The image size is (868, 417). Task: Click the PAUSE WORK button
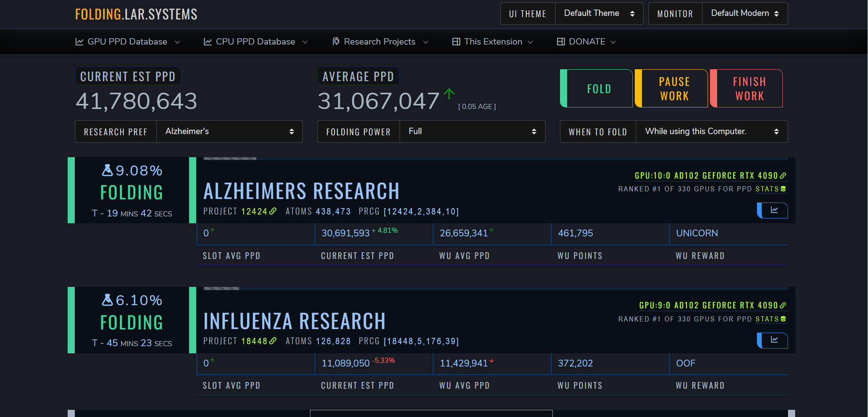click(x=671, y=88)
